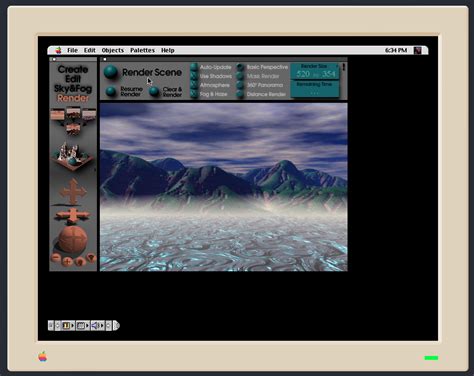This screenshot has width=474, height=376.
Task: Select the right view thumbnail in master palette
Action: click(x=89, y=115)
